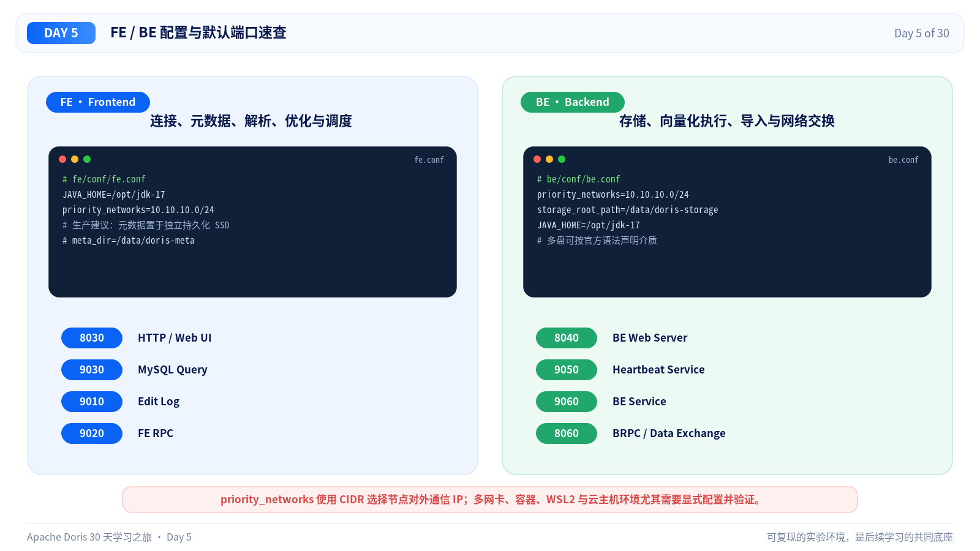Image resolution: width=980 pixels, height=551 pixels.
Task: Click green dot in be.conf code window
Action: tap(562, 159)
